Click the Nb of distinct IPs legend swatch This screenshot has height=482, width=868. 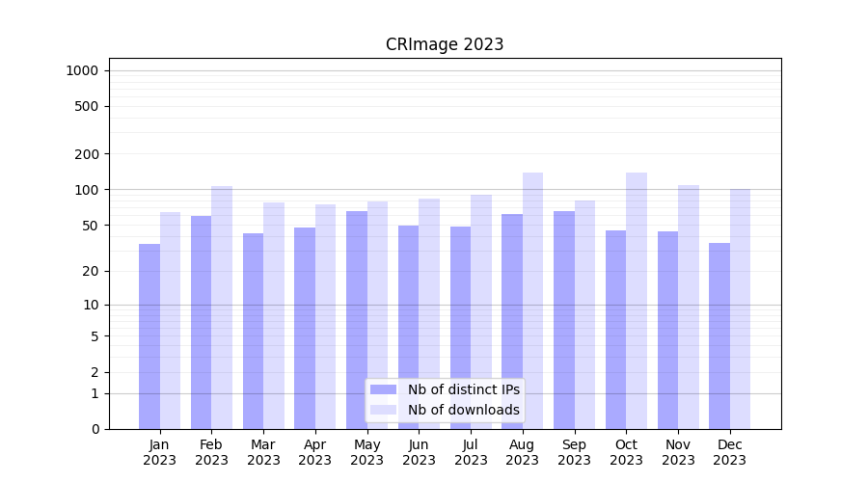tap(383, 389)
